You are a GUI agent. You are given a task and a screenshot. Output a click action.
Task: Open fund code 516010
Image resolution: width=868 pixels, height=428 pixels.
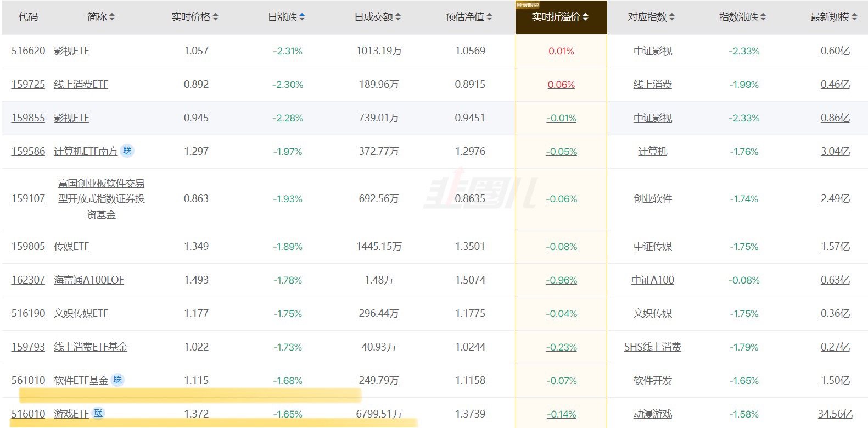(29, 414)
